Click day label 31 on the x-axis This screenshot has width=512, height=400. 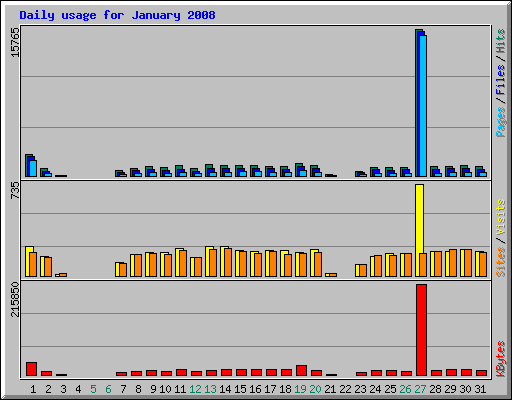[x=480, y=389]
